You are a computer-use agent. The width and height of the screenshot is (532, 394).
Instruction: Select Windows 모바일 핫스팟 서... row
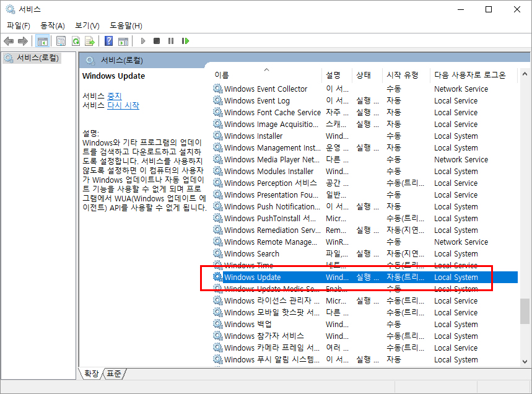[365, 312]
